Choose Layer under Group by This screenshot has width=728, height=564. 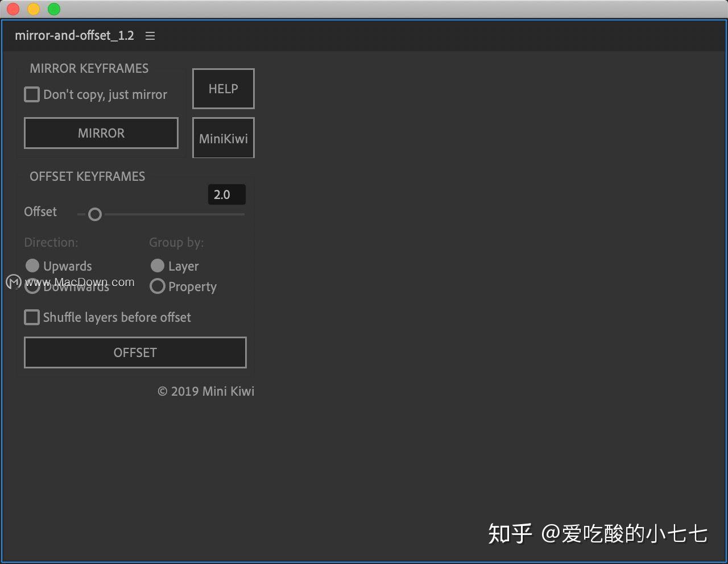click(x=158, y=266)
